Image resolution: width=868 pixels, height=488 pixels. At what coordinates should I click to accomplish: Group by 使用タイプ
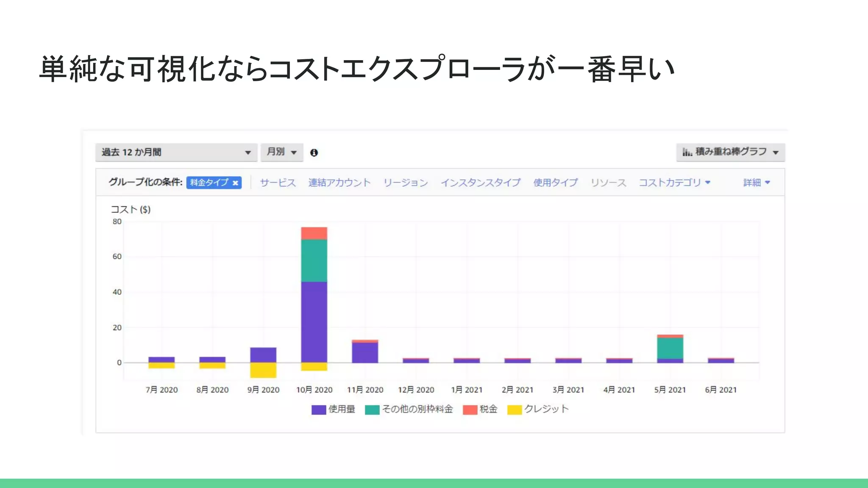(556, 183)
